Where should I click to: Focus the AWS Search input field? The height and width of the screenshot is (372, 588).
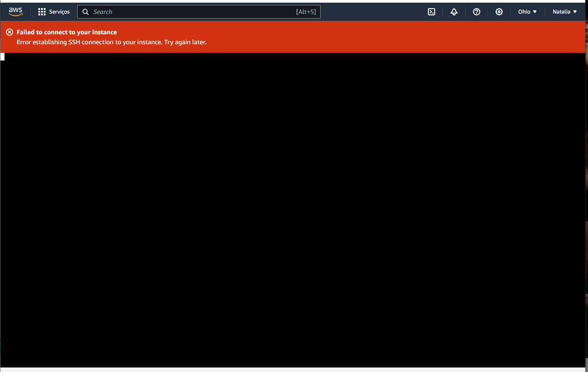(x=199, y=12)
